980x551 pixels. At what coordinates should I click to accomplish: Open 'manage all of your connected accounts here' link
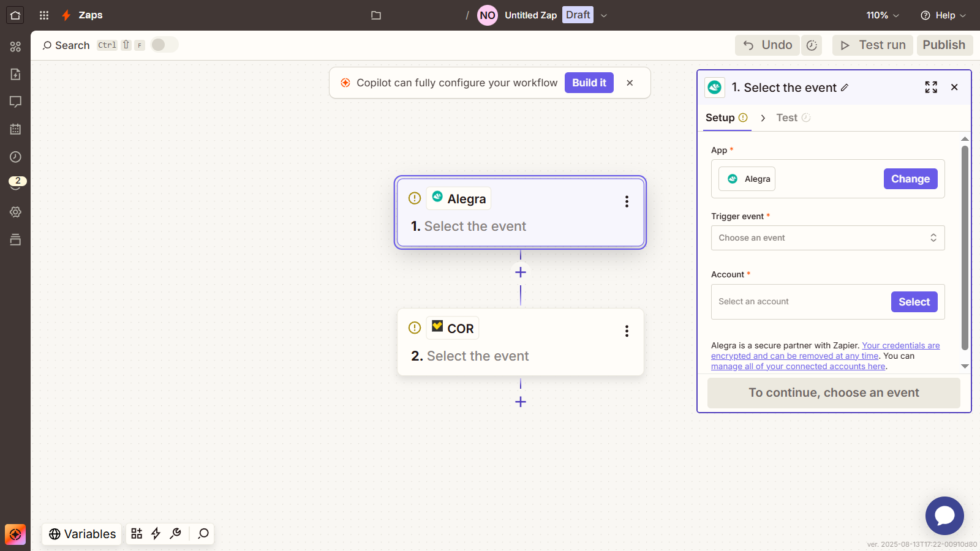798,367
